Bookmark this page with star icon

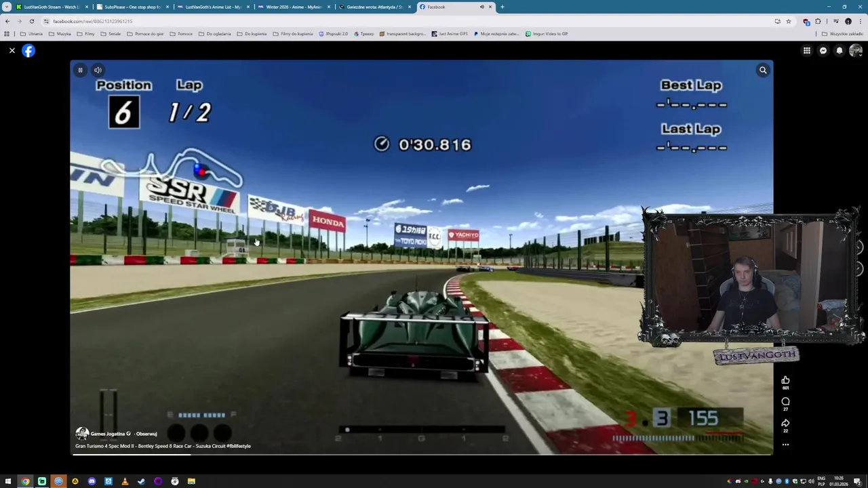(x=788, y=21)
